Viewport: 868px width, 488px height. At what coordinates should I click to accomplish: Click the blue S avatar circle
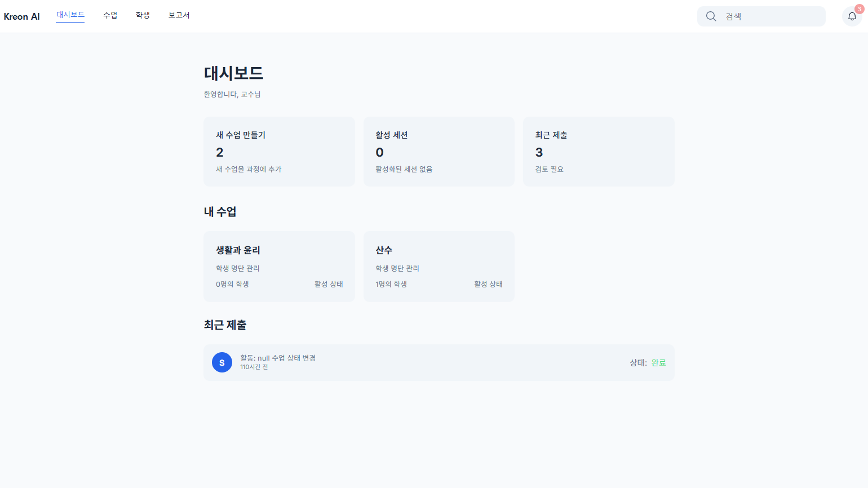pos(222,362)
